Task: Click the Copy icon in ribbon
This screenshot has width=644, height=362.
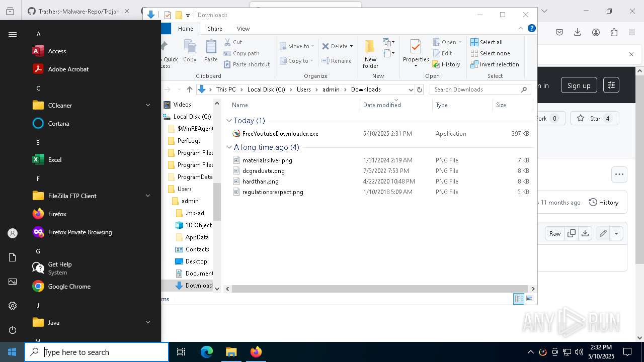Action: click(x=190, y=51)
